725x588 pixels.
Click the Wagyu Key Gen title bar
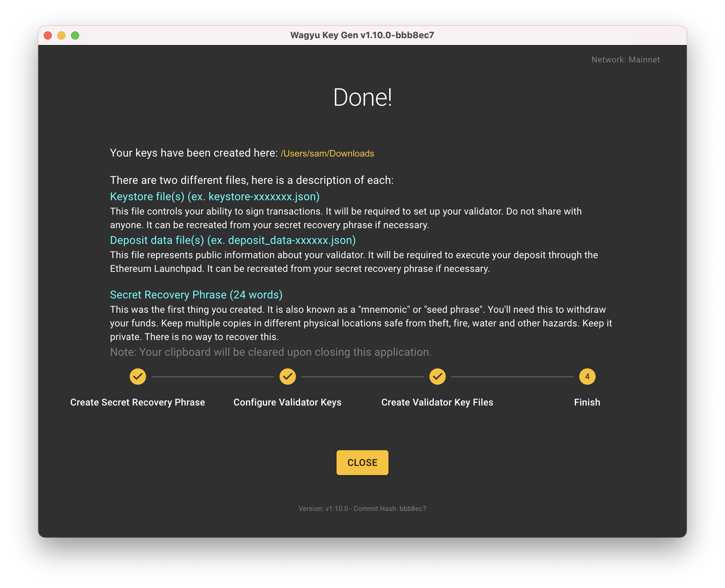coord(362,35)
